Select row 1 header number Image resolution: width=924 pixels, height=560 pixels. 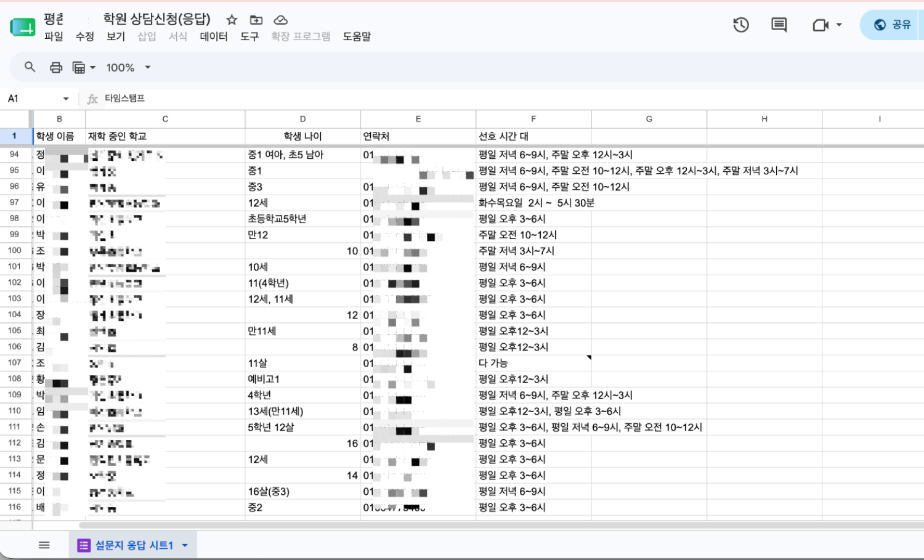(x=14, y=136)
